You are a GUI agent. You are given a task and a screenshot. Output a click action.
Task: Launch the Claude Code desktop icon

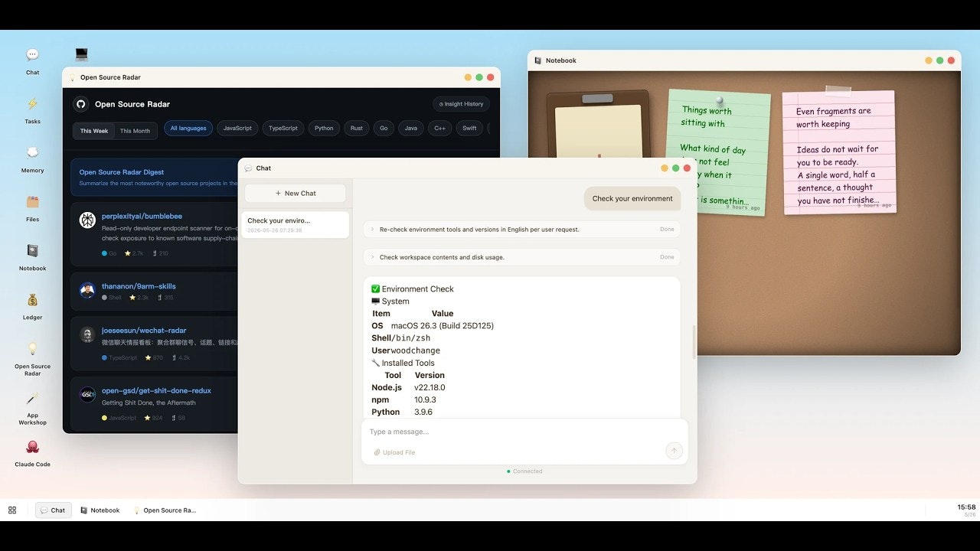coord(32,447)
